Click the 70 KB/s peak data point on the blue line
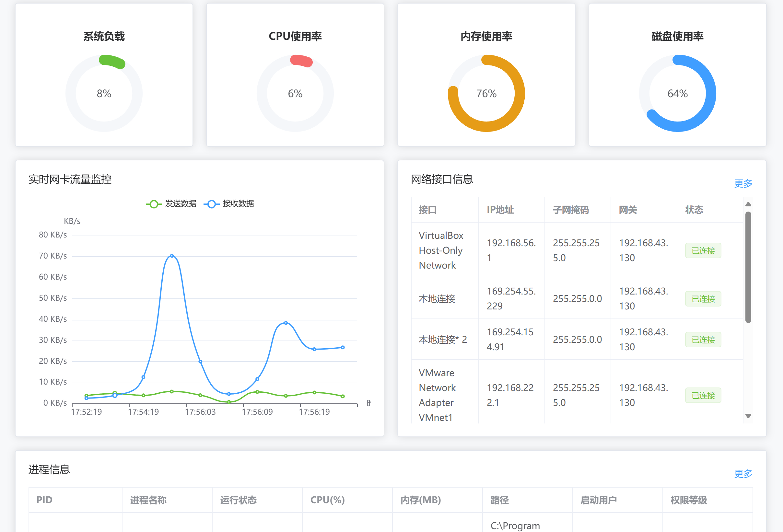Screen dimensions: 783x532 tap(172, 256)
